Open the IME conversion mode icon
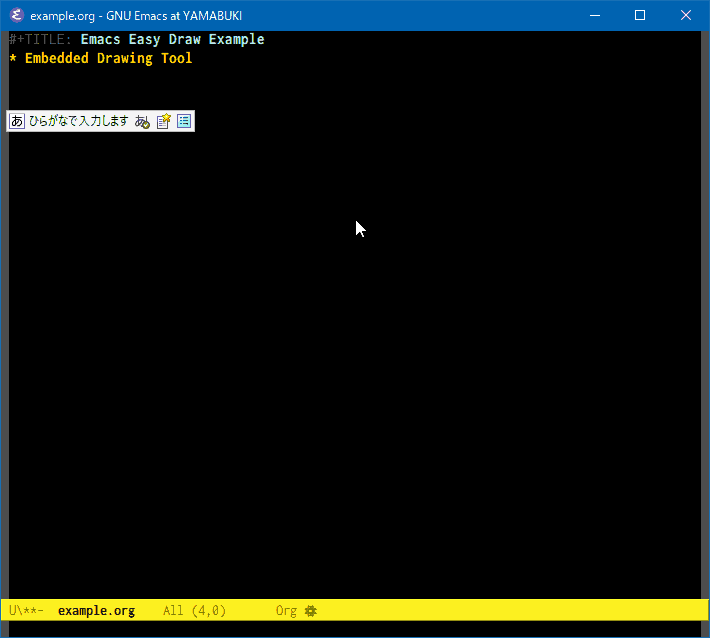 tap(142, 121)
